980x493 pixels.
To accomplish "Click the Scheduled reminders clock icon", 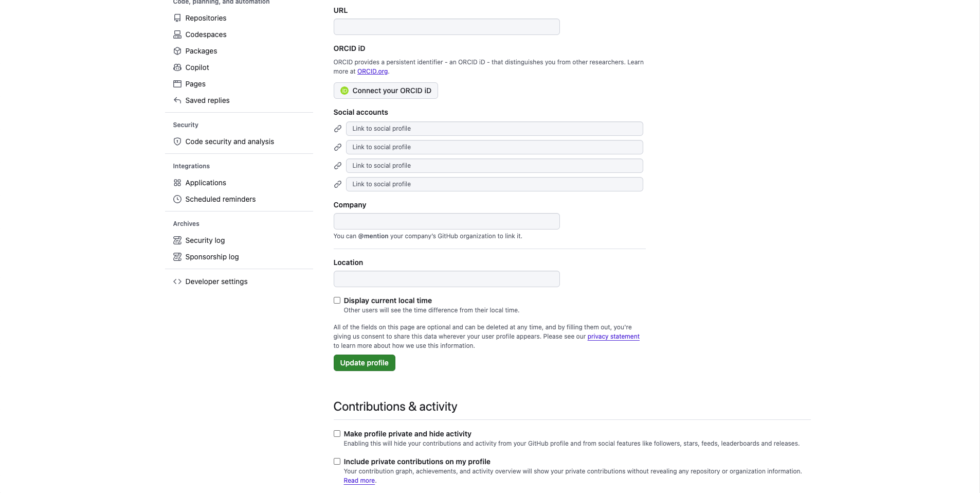I will [177, 199].
